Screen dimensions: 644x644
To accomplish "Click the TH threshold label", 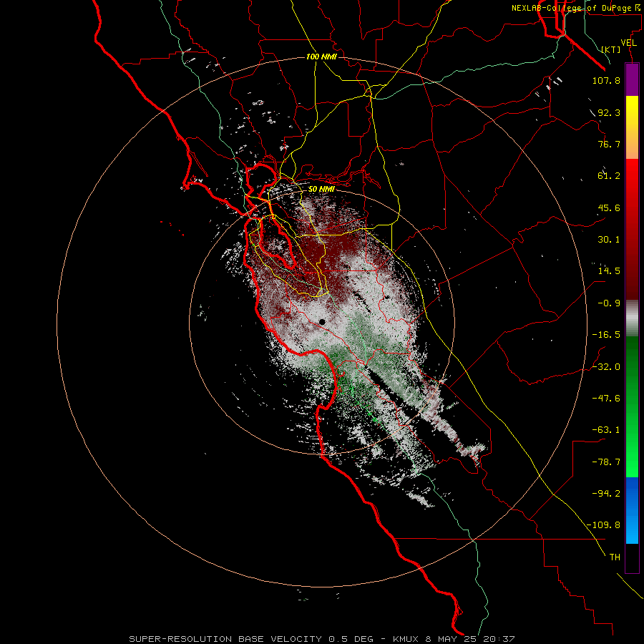I will pos(615,557).
